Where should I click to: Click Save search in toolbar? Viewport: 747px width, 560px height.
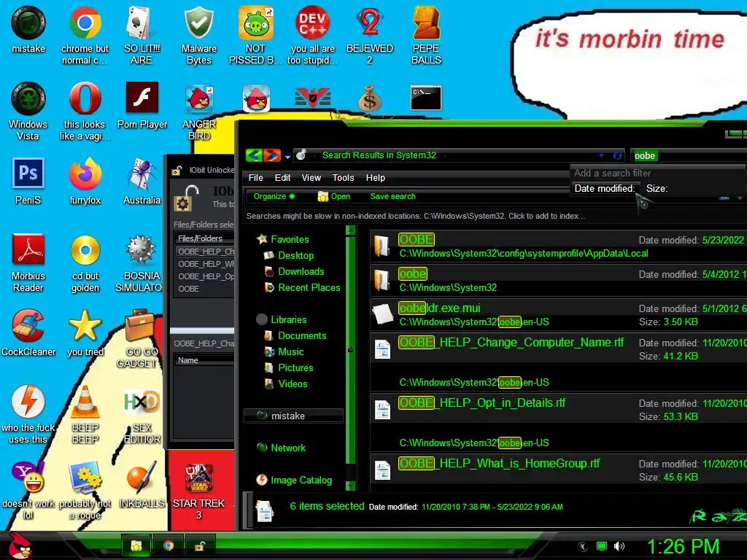click(392, 196)
